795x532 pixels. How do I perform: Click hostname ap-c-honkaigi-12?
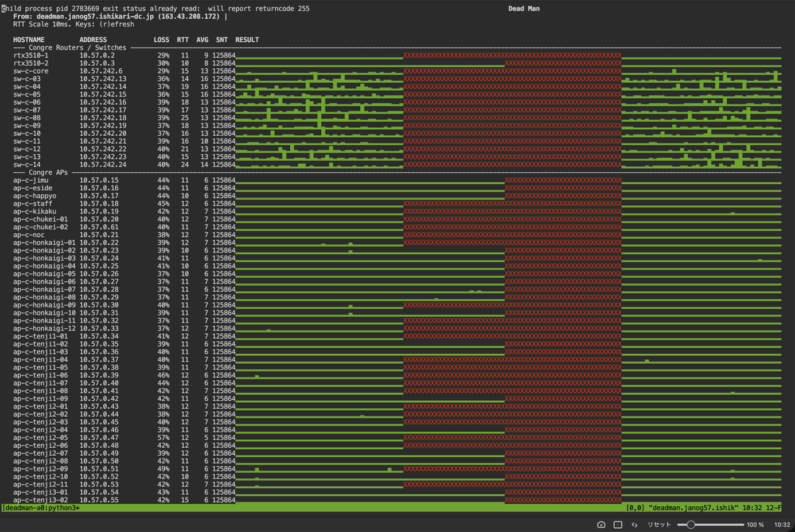pyautogui.click(x=45, y=328)
